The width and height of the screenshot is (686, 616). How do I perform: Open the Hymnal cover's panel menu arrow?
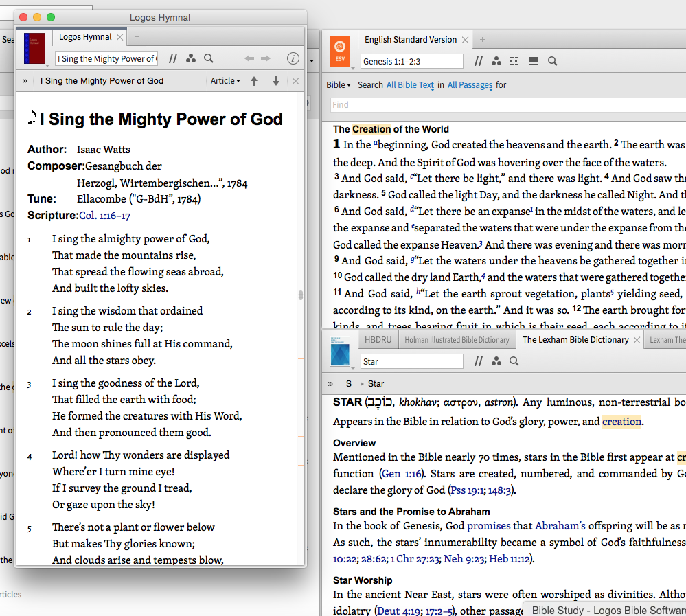pyautogui.click(x=47, y=66)
